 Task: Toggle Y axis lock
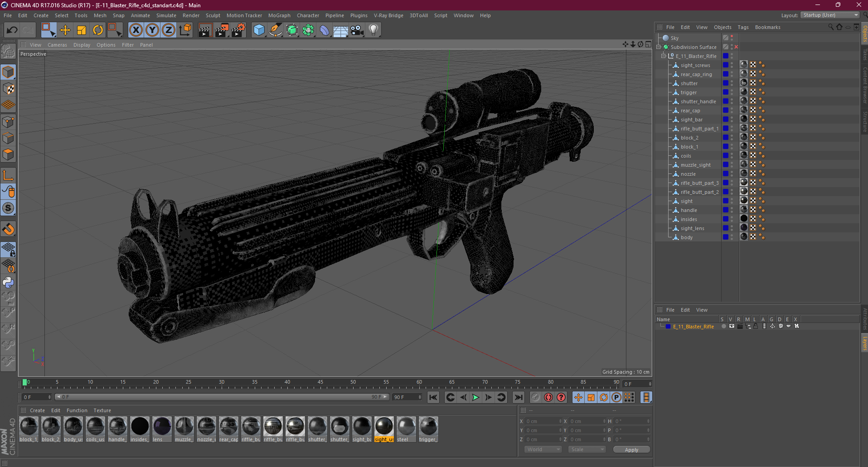152,30
